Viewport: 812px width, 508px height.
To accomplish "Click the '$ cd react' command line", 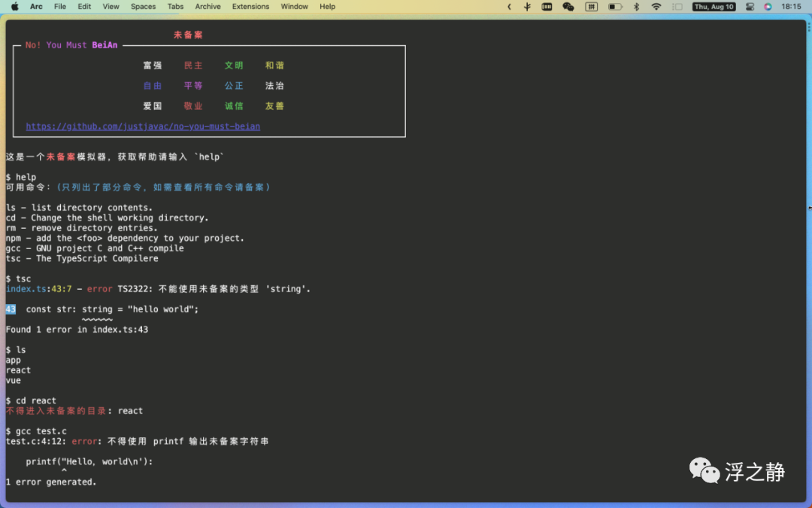I will pyautogui.click(x=31, y=400).
